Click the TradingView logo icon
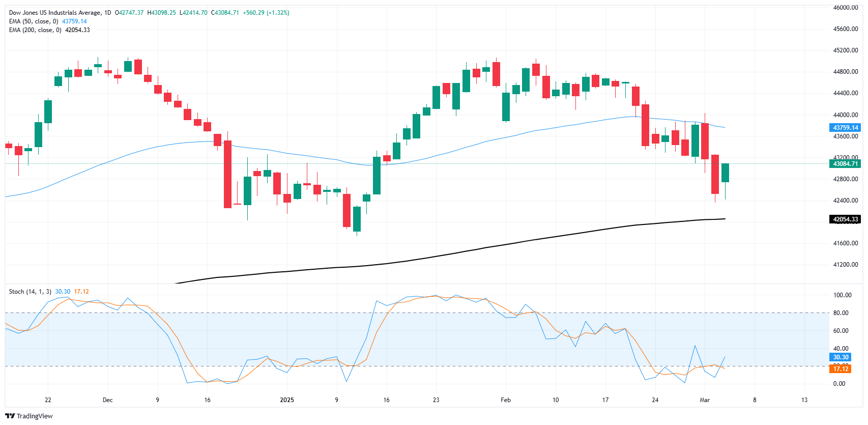 pyautogui.click(x=10, y=416)
